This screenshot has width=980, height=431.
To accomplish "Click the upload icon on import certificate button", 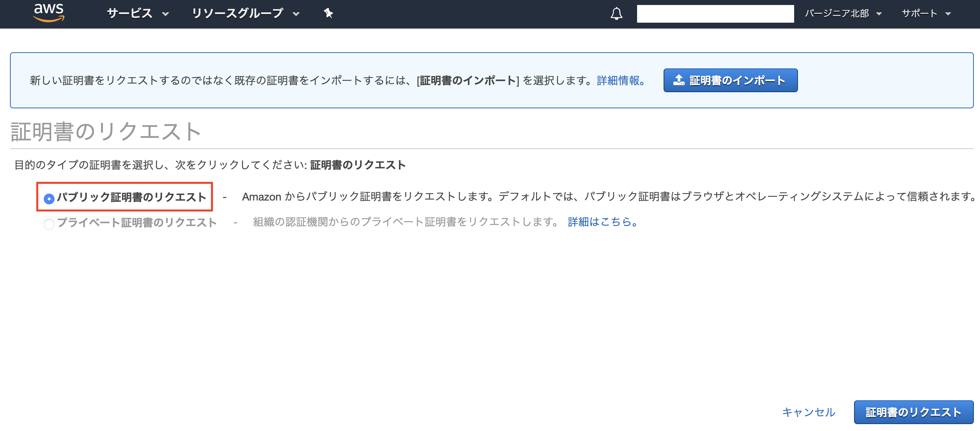I will point(679,80).
